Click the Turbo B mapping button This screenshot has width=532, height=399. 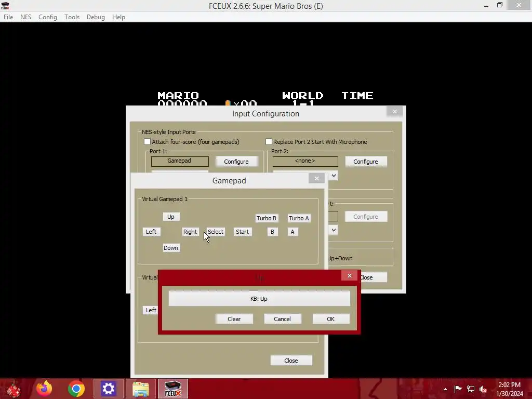coord(267,218)
